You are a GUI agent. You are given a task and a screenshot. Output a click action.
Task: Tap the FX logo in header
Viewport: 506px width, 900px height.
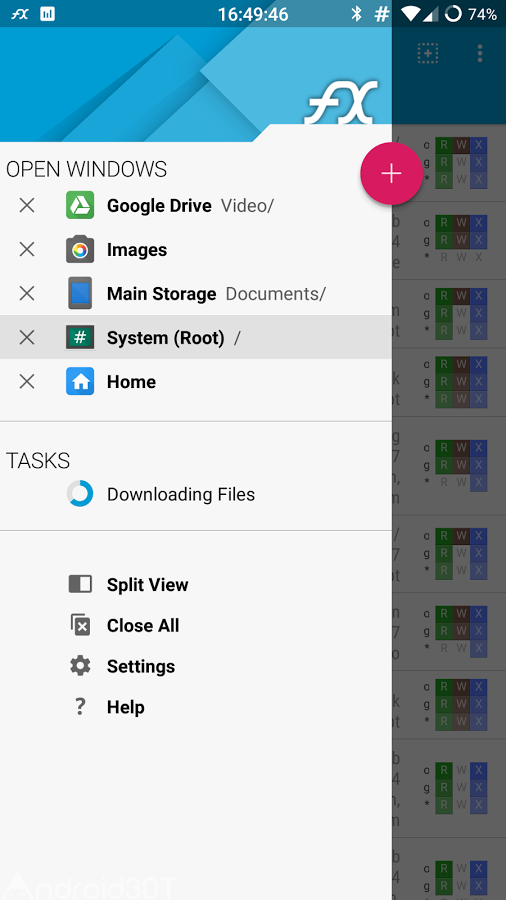(x=341, y=102)
